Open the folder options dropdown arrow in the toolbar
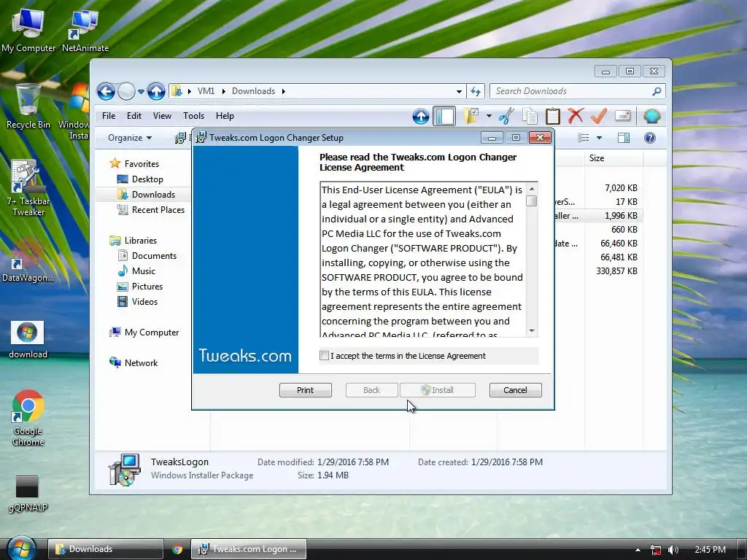This screenshot has width=747, height=560. 489,116
